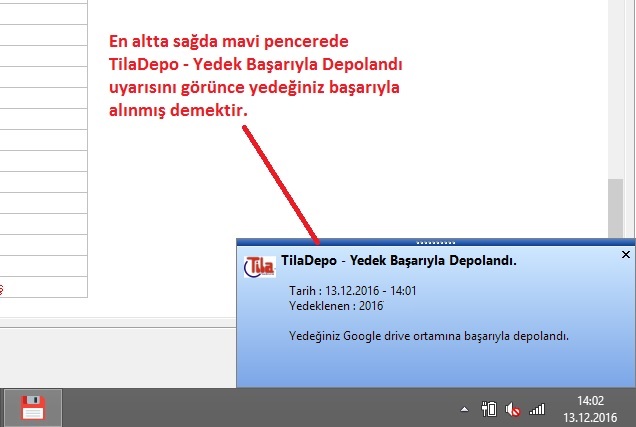Click the dotted grip handle atop notification
This screenshot has width=636, height=427.
(436, 243)
